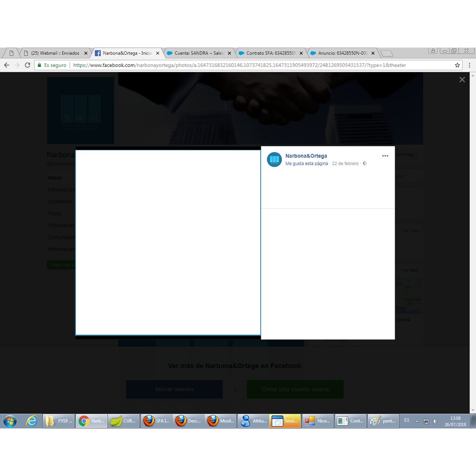This screenshot has width=476, height=476.
Task: Launch Internet Explorer from the taskbar
Action: pos(32,421)
